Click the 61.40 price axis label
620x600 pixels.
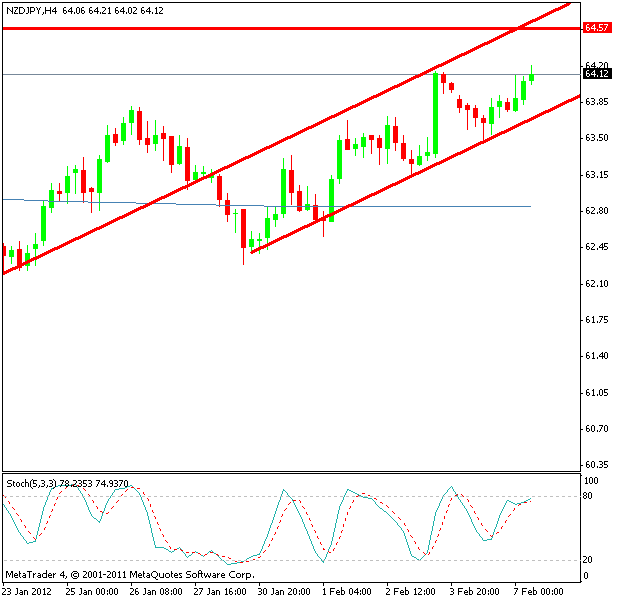pos(597,356)
